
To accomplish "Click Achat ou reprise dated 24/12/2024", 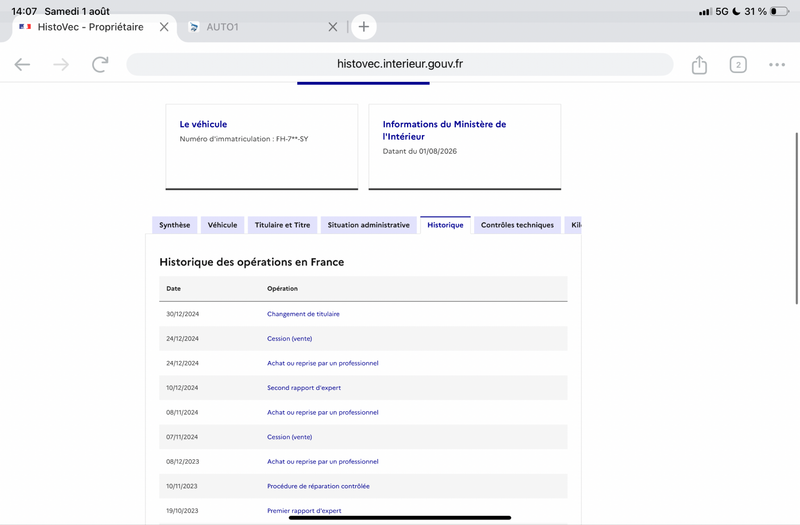I will coord(322,363).
